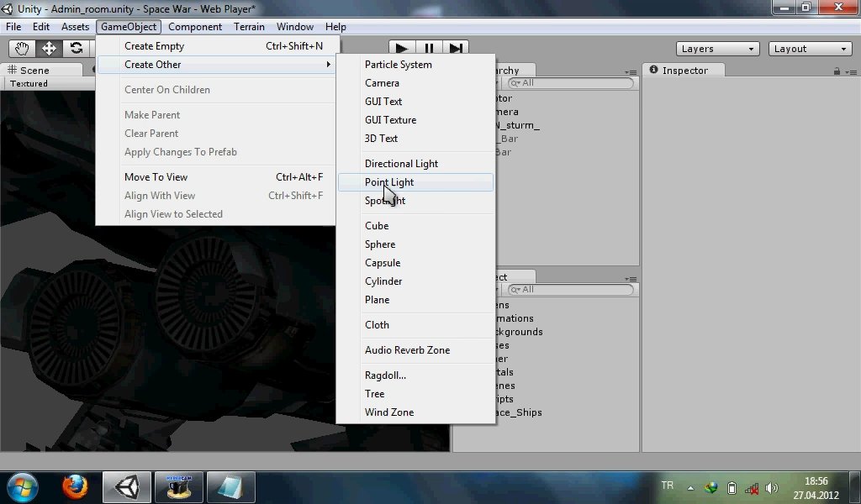Create a Plane primitive

415,300
